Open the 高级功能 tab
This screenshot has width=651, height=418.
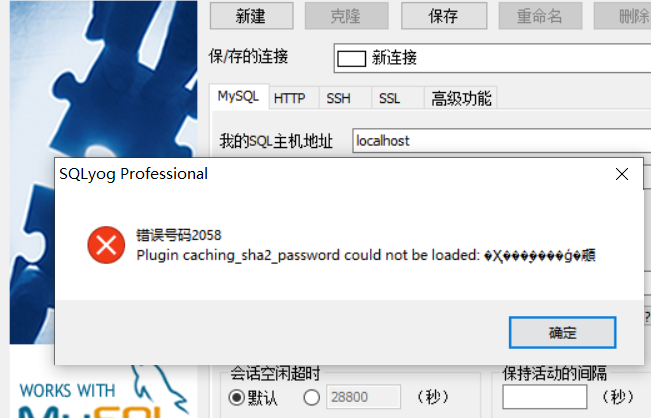click(461, 98)
